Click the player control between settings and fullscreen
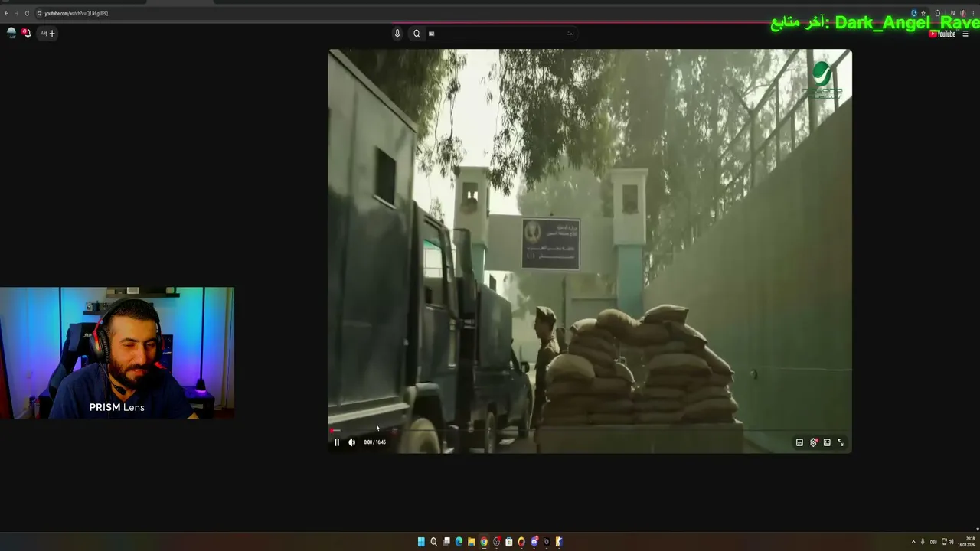 tap(827, 442)
